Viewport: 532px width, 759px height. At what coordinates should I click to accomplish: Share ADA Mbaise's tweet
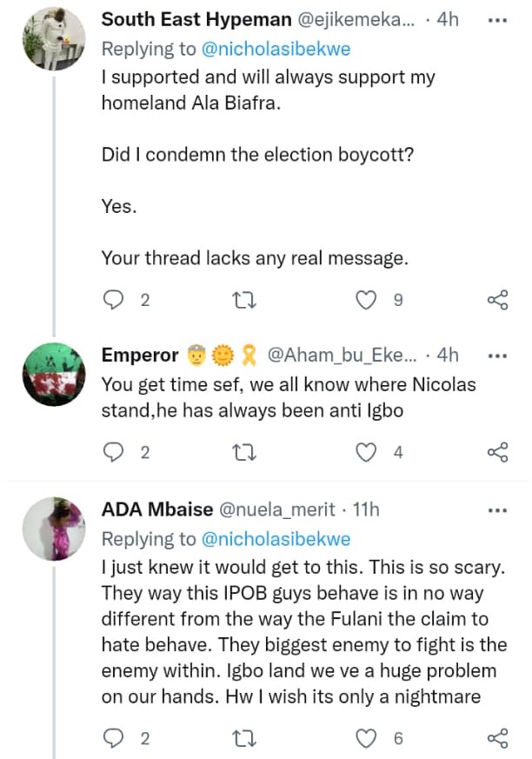(497, 739)
